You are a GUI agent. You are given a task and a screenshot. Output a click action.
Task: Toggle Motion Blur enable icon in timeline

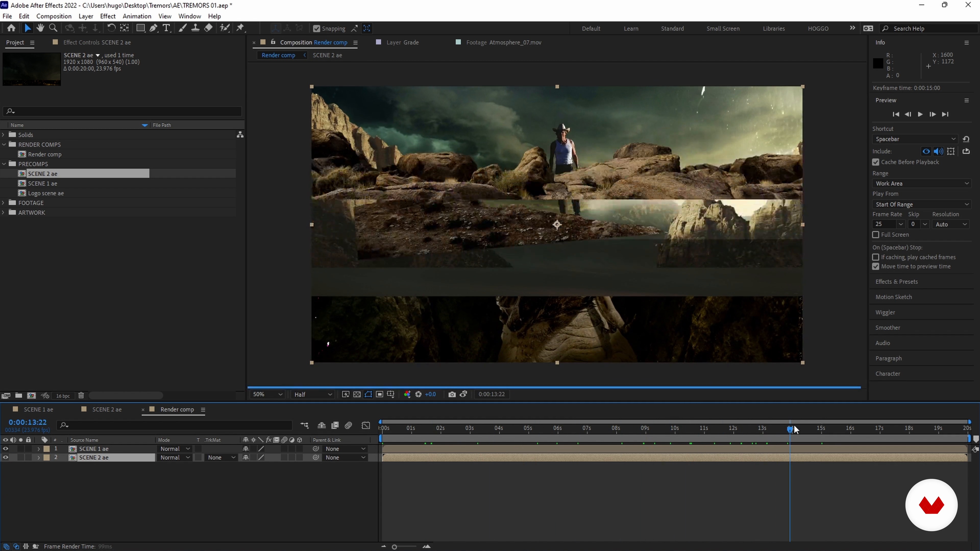point(348,425)
